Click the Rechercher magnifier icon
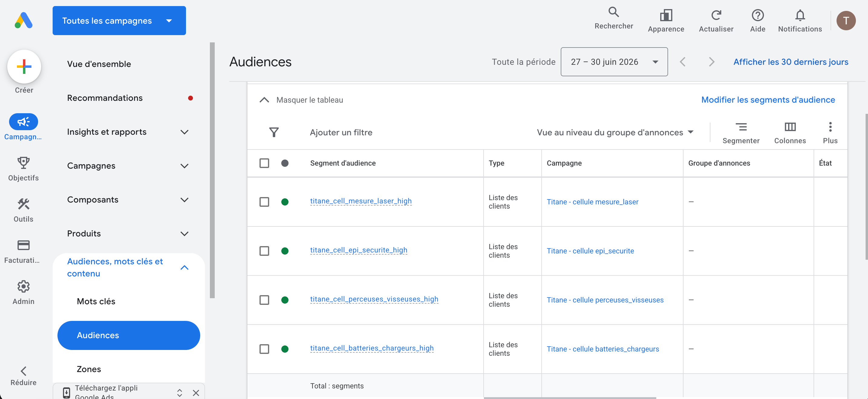 tap(614, 12)
